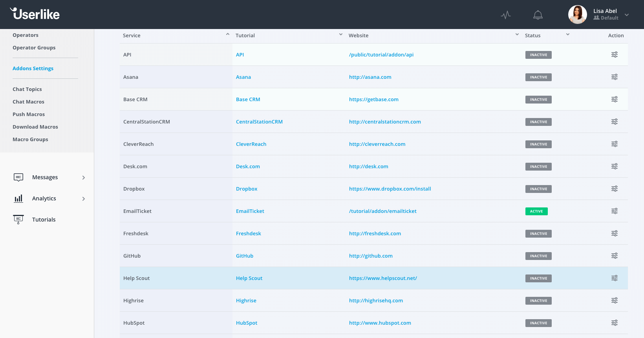
Task: Click the Action column header text
Action: point(616,35)
